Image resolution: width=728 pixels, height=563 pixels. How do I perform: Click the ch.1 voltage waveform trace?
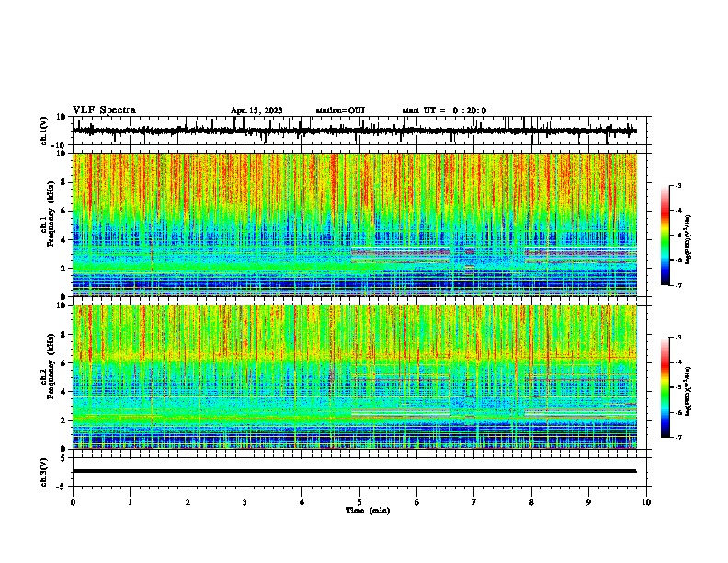coord(354,131)
